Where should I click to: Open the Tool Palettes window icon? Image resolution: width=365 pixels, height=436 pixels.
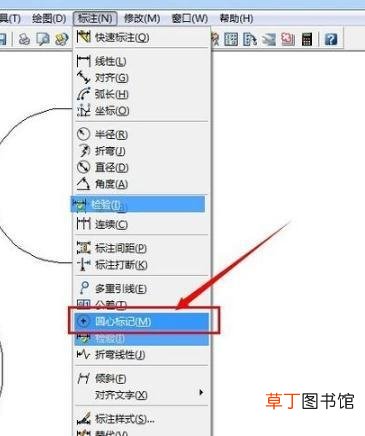[x=250, y=39]
